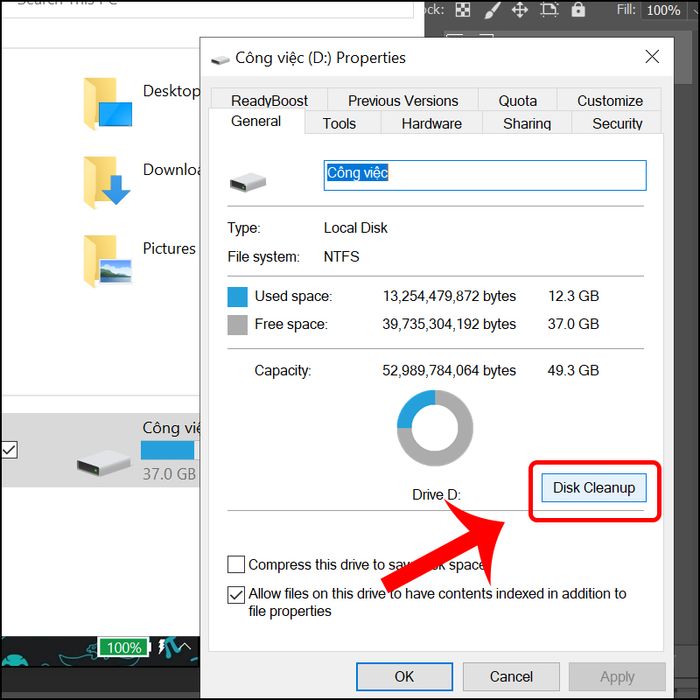Click '13,254,479,872 bytes' used value

[x=449, y=296]
